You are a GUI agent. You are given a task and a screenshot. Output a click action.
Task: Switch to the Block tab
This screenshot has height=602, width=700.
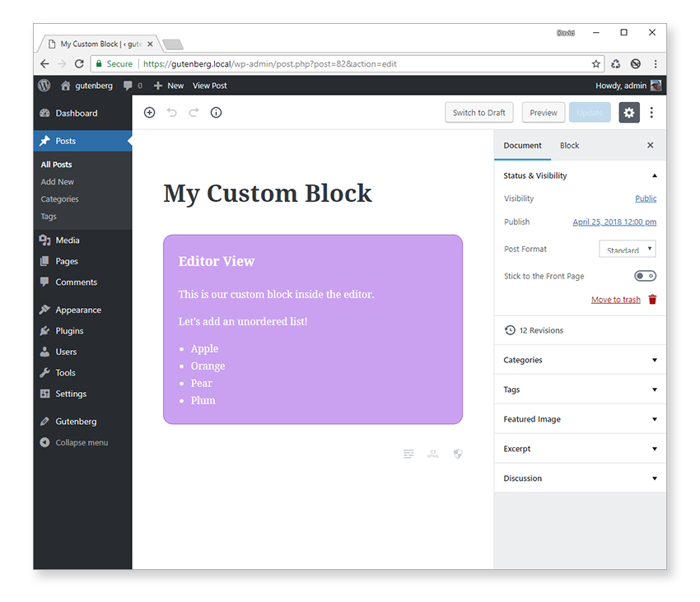point(569,145)
